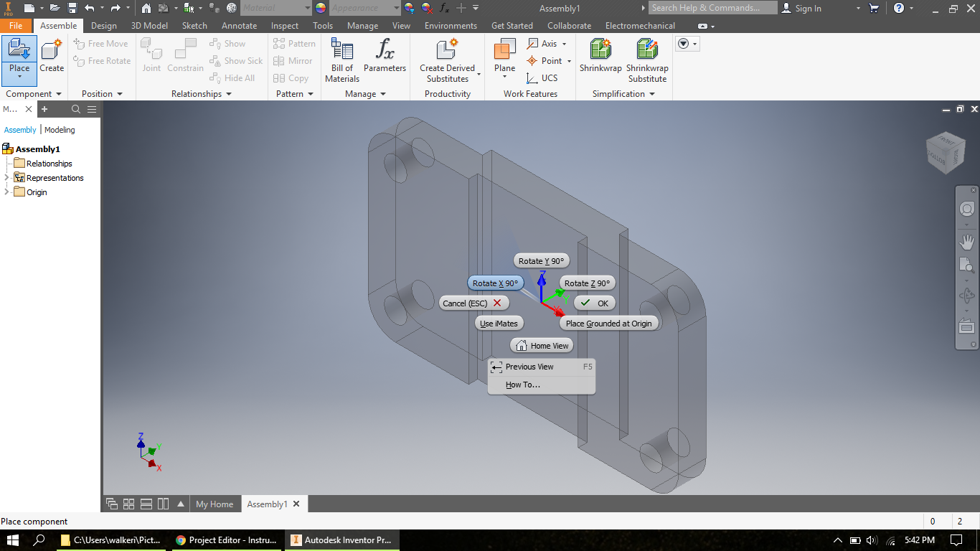Switch to the Annotate ribbon tab
Image resolution: width=980 pixels, height=551 pixels.
(x=239, y=25)
